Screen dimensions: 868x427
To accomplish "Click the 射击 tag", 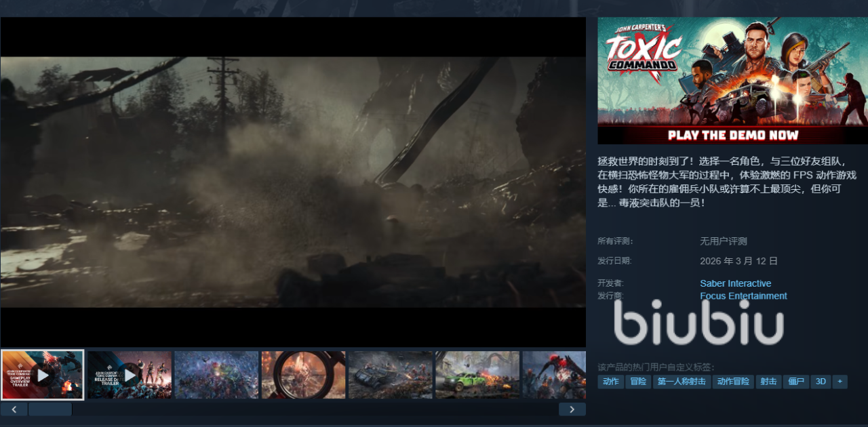I will click(x=768, y=382).
